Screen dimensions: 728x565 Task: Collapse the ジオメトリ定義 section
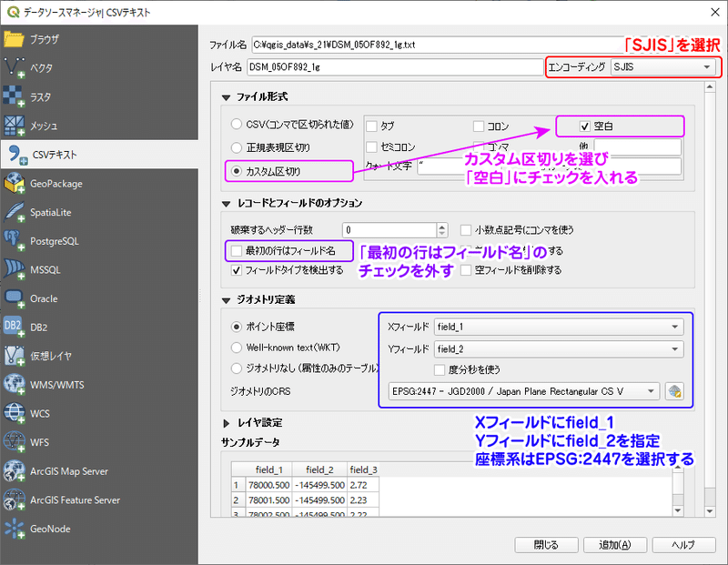pyautogui.click(x=226, y=300)
